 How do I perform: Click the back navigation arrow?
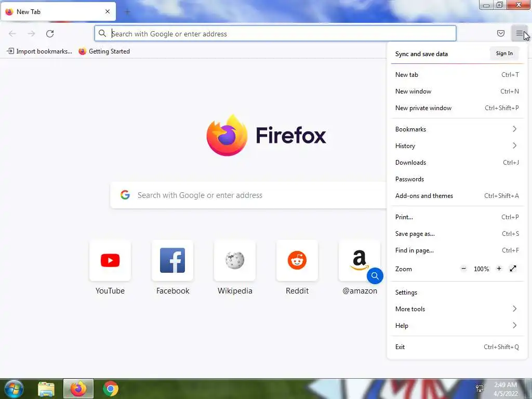pos(12,34)
